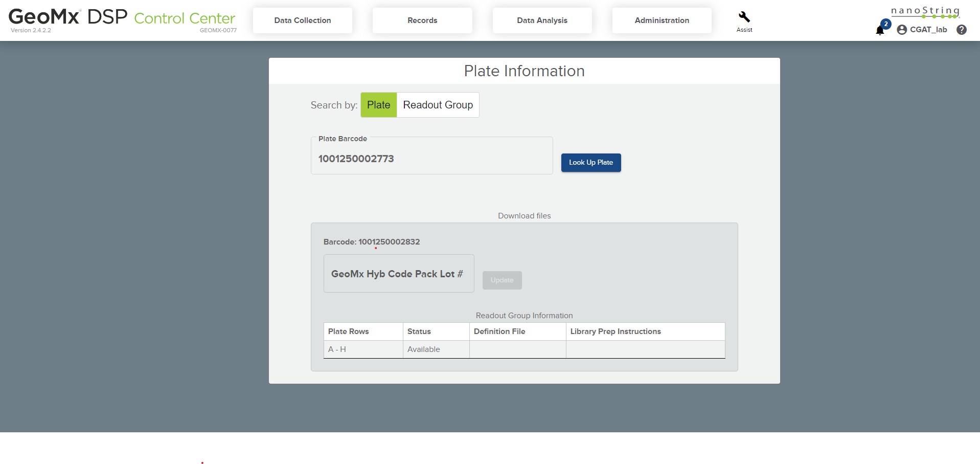Open the Records menu
The width and height of the screenshot is (980, 464).
[422, 20]
